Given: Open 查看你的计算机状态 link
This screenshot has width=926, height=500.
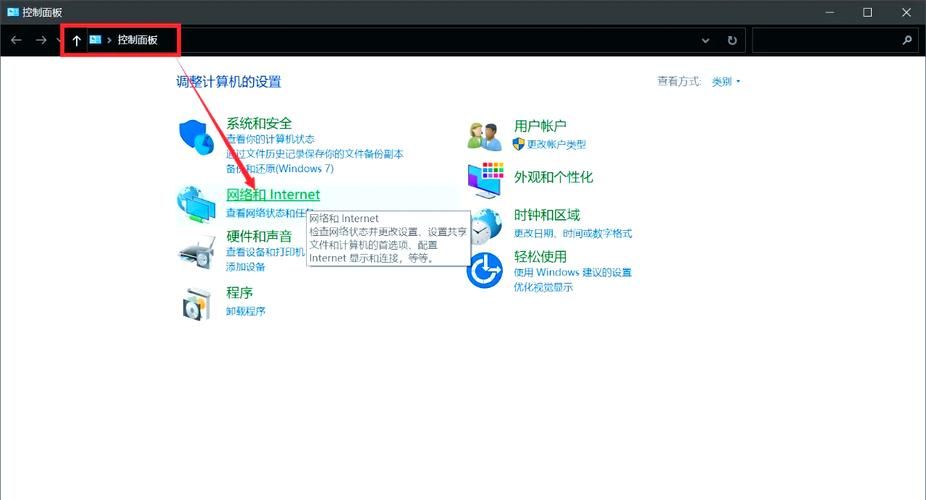Looking at the screenshot, I should (x=270, y=139).
